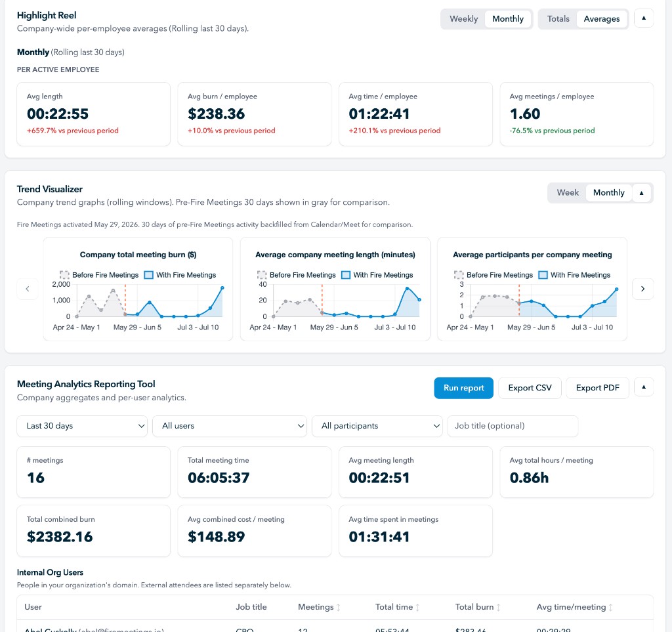
Task: Sort table by Total burn column
Action: point(478,607)
